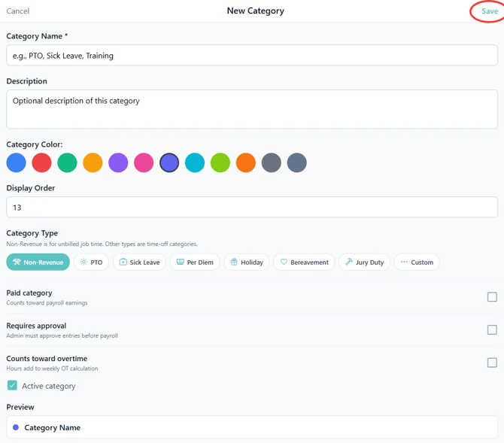The height and width of the screenshot is (443, 504).
Task: Select the Non-Revenue category type
Action: (38, 262)
